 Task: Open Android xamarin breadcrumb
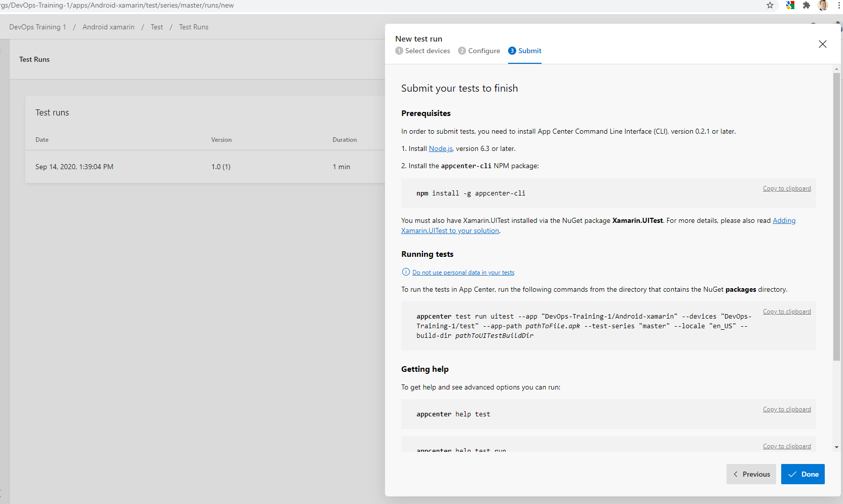108,27
